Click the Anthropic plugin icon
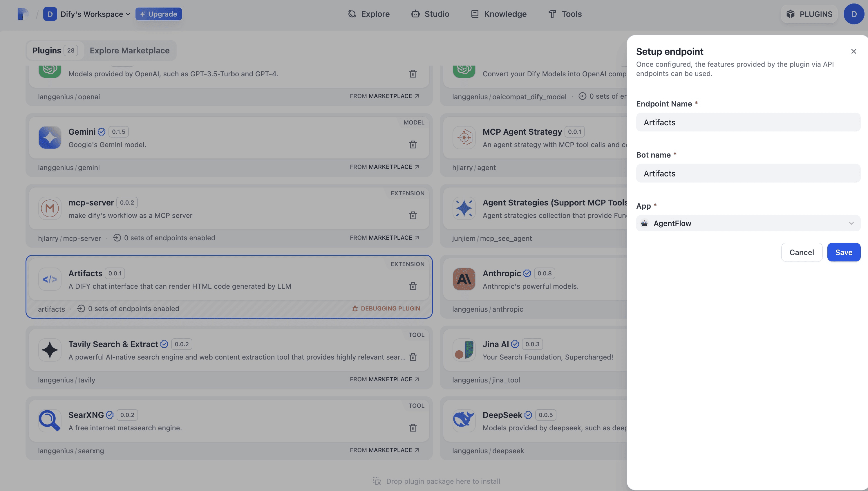This screenshot has height=491, width=868. tap(464, 279)
